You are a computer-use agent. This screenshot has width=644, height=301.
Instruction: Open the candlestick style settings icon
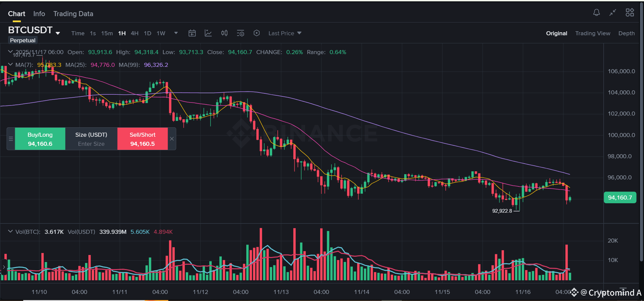[224, 33]
